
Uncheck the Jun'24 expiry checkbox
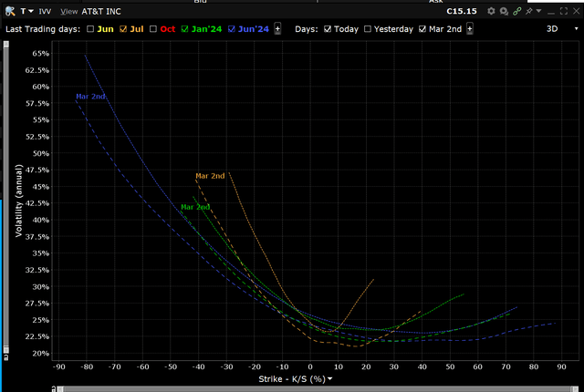pos(231,29)
